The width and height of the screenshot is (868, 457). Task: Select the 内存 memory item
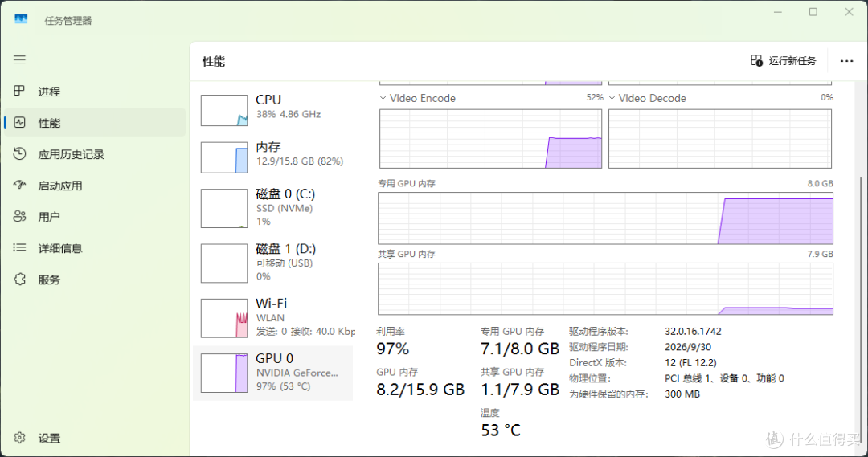click(x=273, y=157)
